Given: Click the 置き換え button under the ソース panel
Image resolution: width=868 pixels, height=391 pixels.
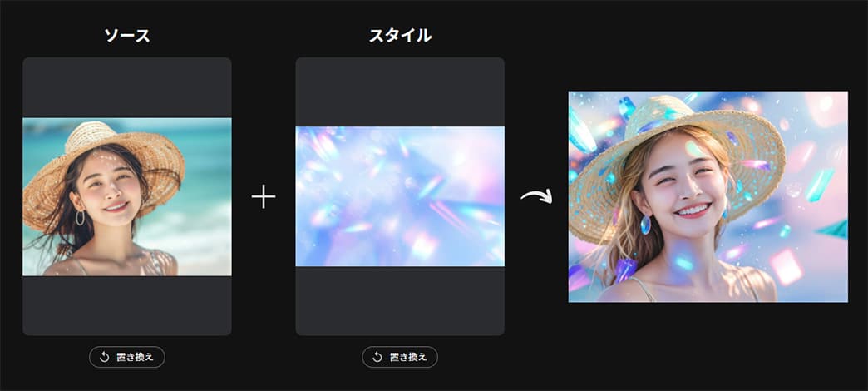Looking at the screenshot, I should (126, 357).
